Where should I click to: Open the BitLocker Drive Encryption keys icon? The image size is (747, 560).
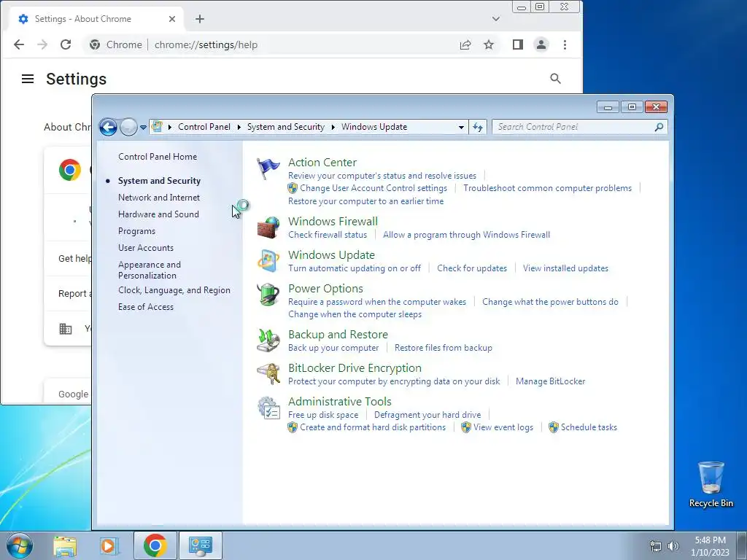268,374
